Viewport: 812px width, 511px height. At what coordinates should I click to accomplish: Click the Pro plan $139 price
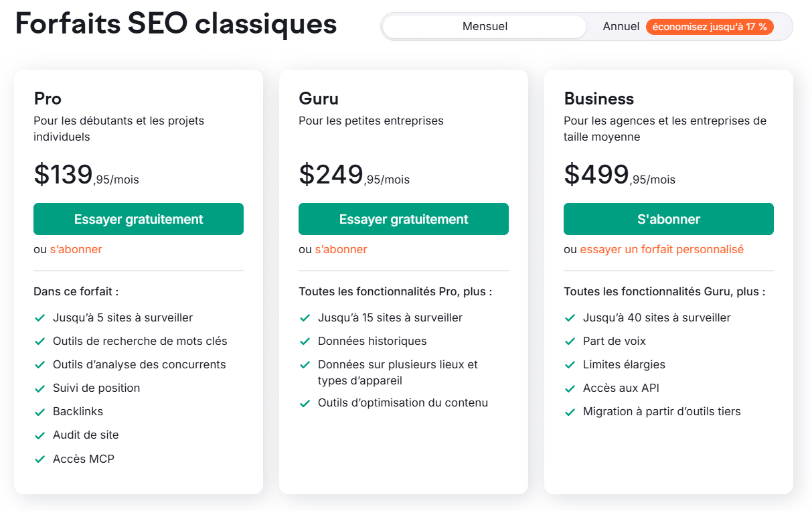[x=64, y=174]
